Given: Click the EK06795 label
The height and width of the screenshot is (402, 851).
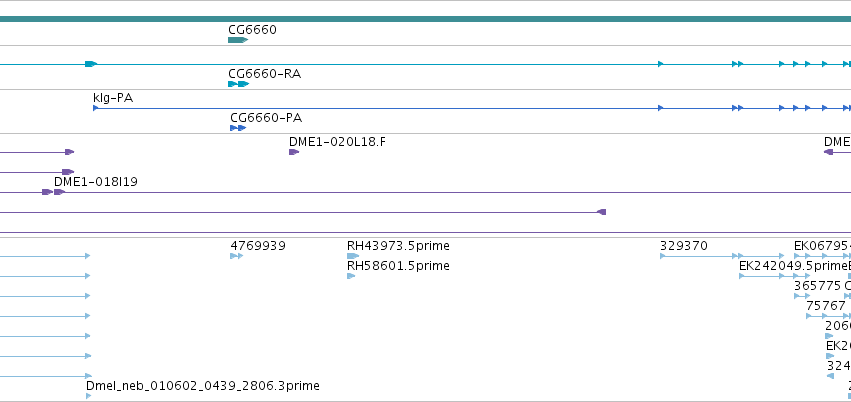Looking at the screenshot, I should 822,246.
